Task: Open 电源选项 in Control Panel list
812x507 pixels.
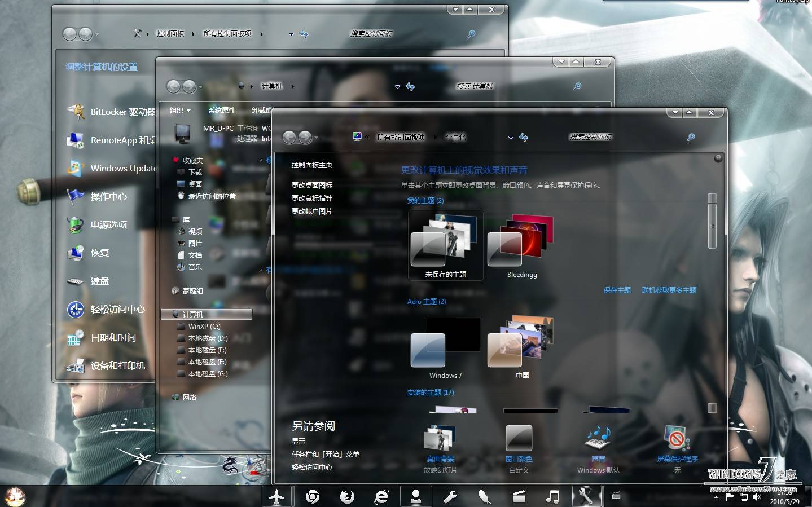Action: [x=96, y=224]
